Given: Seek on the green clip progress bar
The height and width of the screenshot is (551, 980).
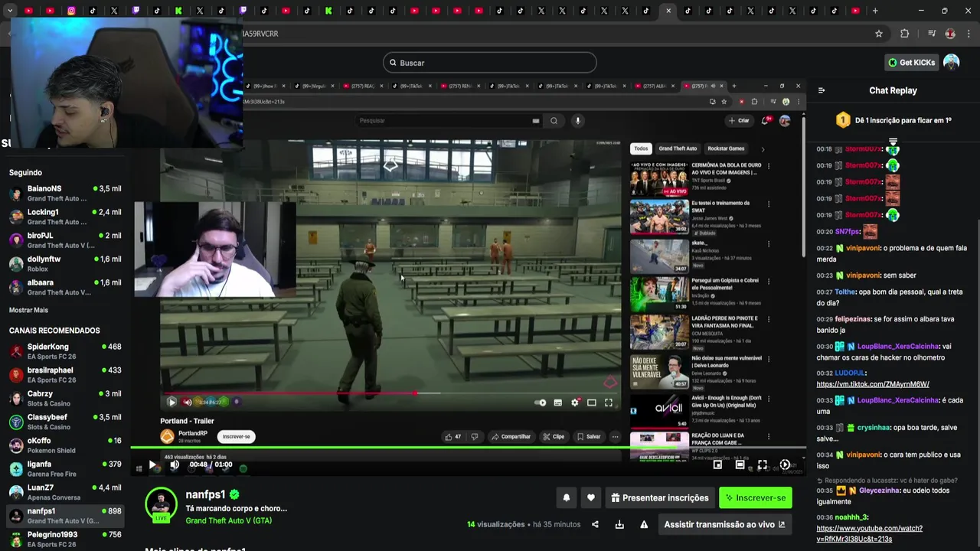Looking at the screenshot, I should coord(468,448).
